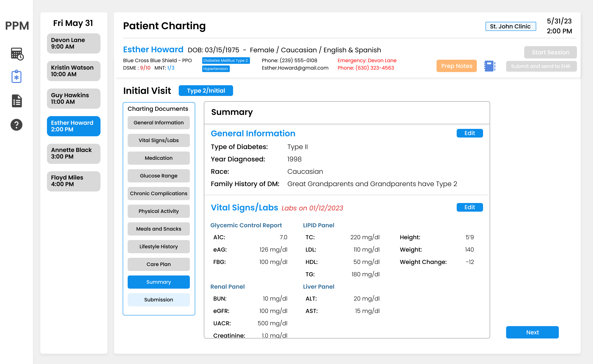The height and width of the screenshot is (364, 593).
Task: Select the Glucose Range document
Action: click(159, 176)
